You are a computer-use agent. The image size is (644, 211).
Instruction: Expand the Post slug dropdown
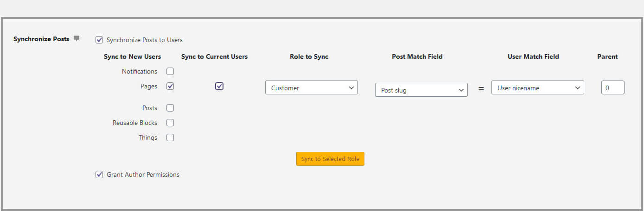pyautogui.click(x=421, y=90)
